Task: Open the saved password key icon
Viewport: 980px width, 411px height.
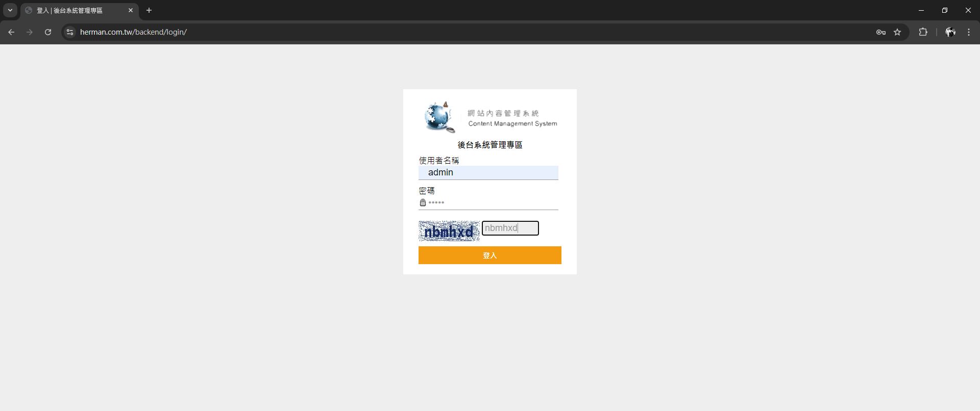Action: pyautogui.click(x=880, y=32)
